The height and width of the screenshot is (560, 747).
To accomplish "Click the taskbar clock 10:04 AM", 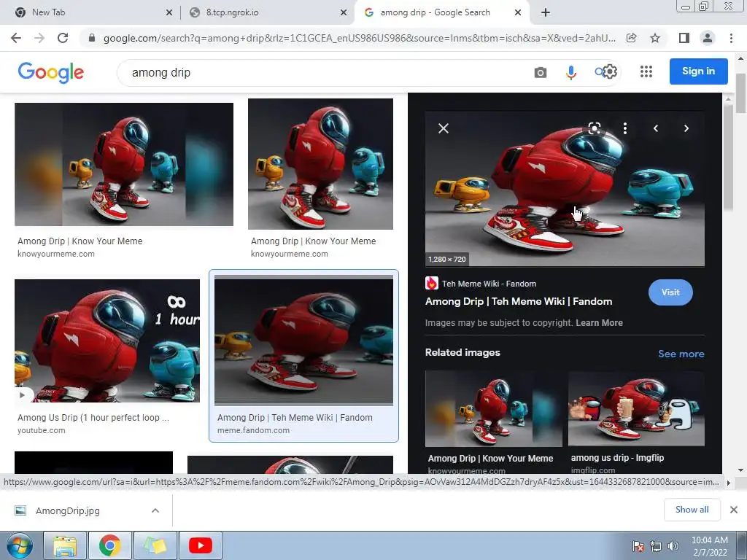I will [709, 540].
